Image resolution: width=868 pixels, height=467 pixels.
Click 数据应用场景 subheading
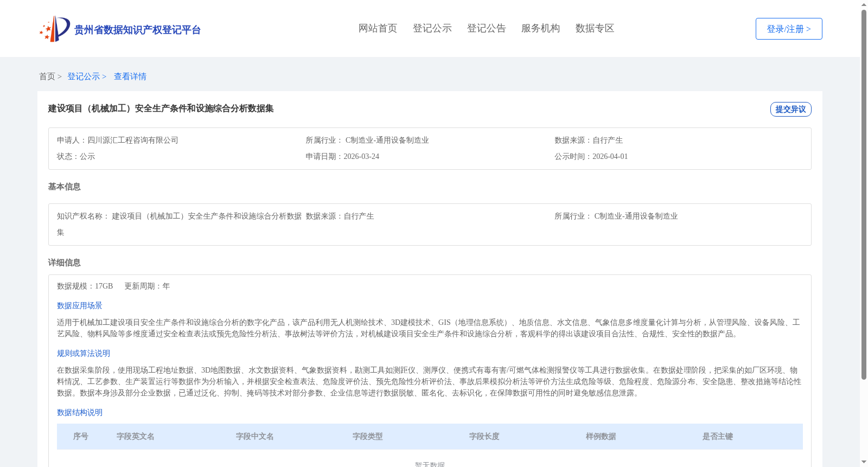80,305
